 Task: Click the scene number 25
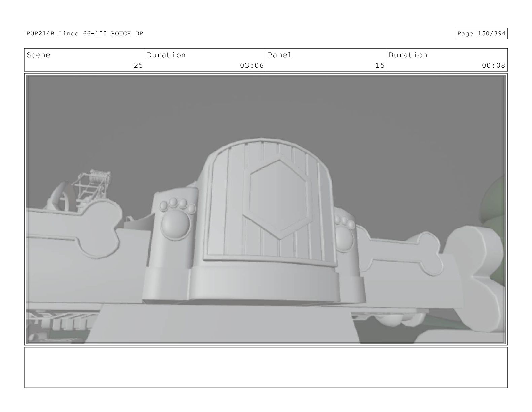tap(138, 65)
